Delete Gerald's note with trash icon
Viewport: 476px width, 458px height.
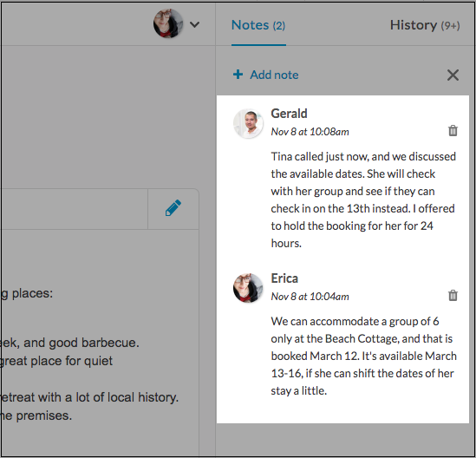click(453, 131)
